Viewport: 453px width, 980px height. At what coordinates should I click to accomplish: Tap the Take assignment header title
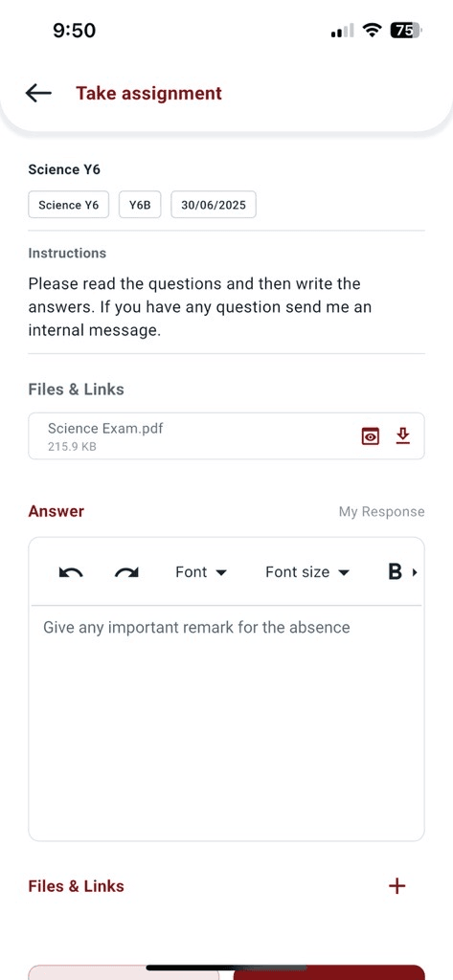148,93
